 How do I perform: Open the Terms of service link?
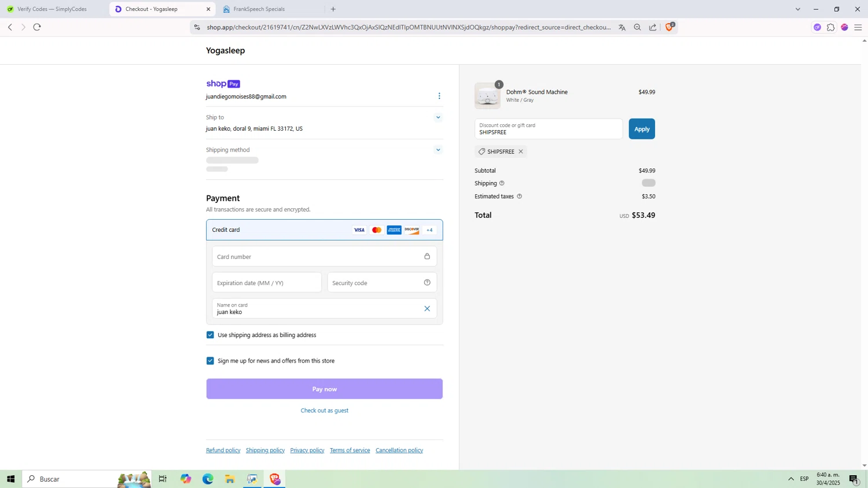[350, 450]
